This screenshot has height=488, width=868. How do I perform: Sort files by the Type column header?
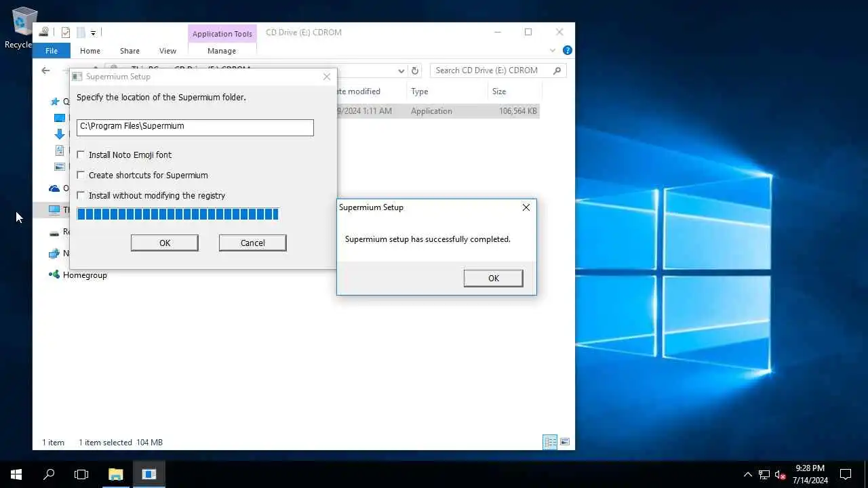tap(447, 91)
